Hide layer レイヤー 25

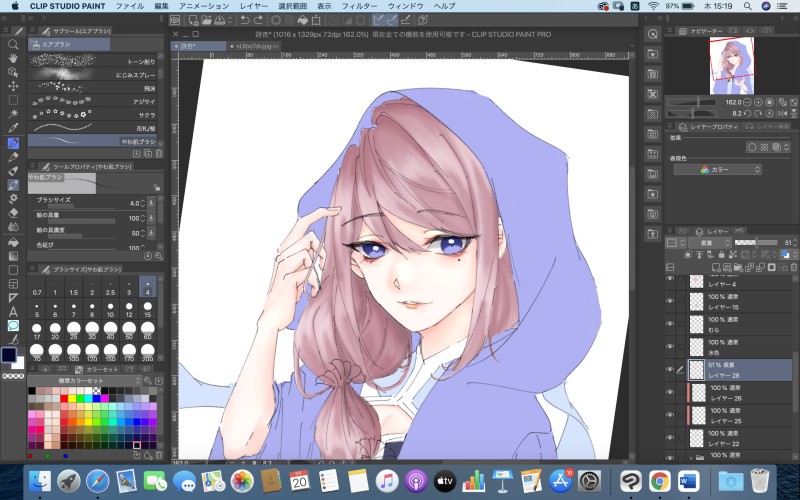(x=670, y=415)
